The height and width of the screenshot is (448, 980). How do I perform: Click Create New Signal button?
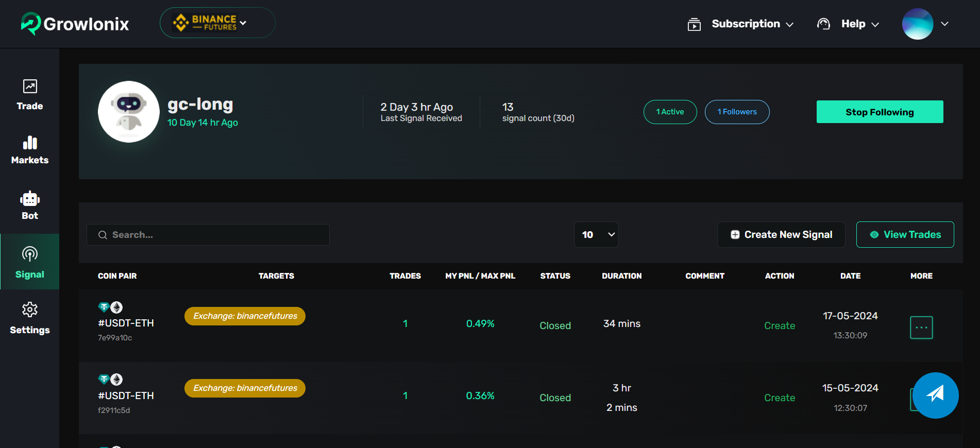(x=781, y=235)
